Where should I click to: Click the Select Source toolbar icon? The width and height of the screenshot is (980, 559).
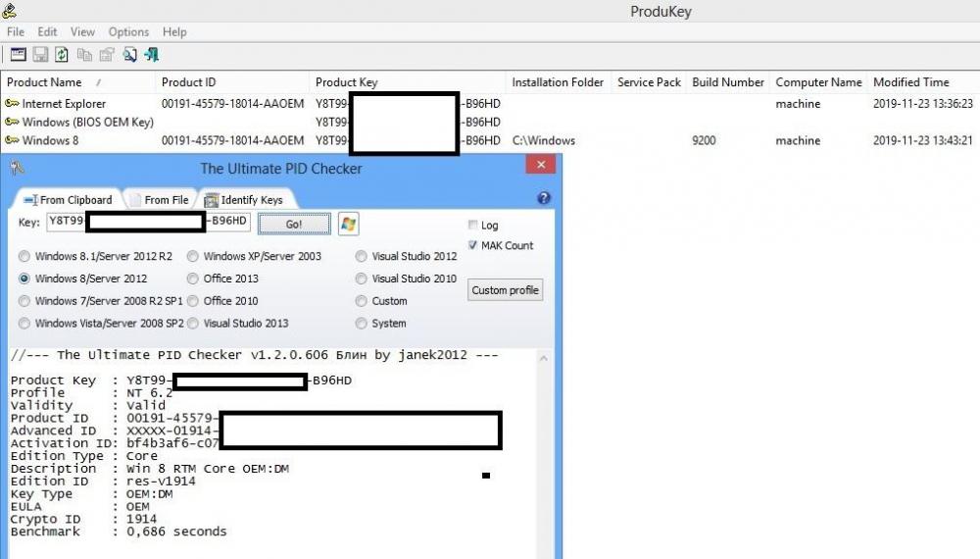[x=18, y=55]
